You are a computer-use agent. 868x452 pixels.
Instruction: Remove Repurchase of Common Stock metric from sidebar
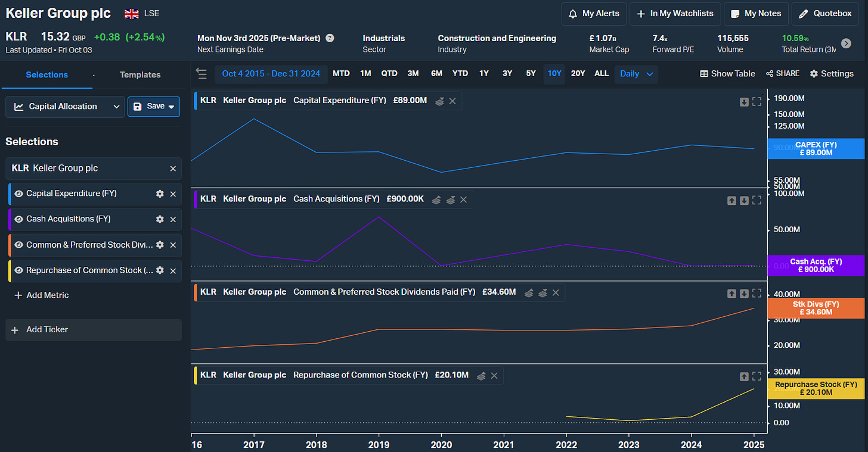173,270
